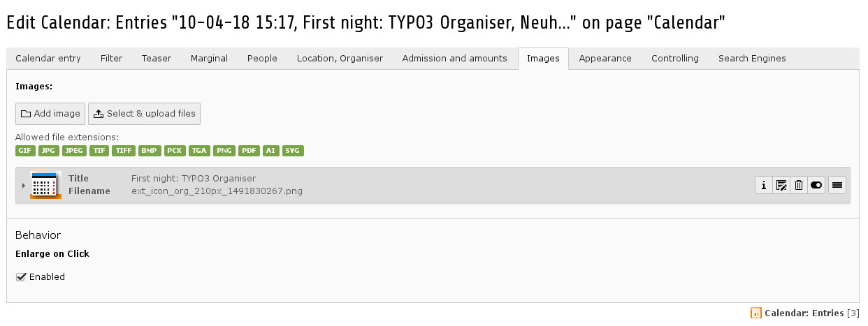
Task: Click the drag handle of the image row
Action: (x=837, y=185)
